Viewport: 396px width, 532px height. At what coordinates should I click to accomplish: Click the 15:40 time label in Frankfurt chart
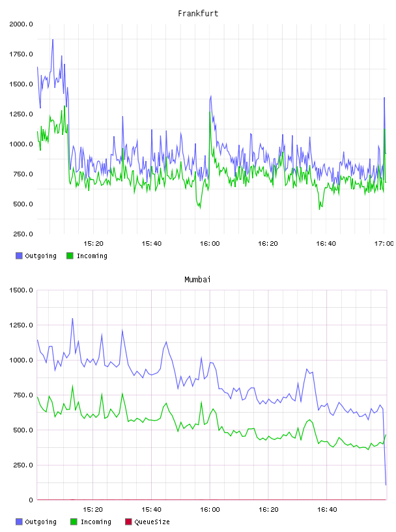(x=152, y=244)
